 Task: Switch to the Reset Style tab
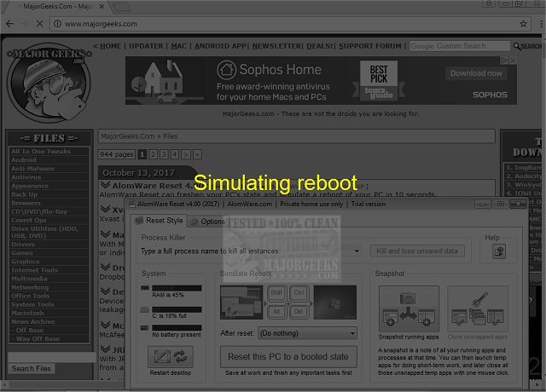click(160, 221)
